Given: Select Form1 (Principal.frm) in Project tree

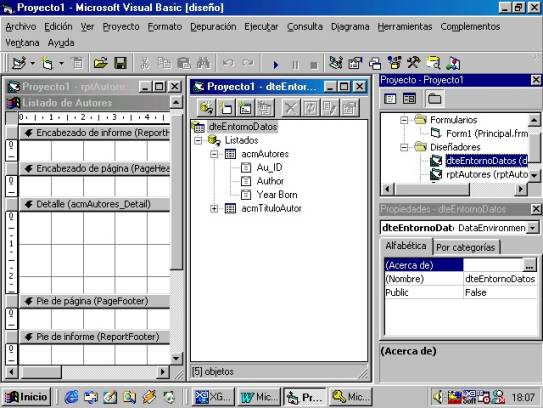Looking at the screenshot, I should [487, 133].
